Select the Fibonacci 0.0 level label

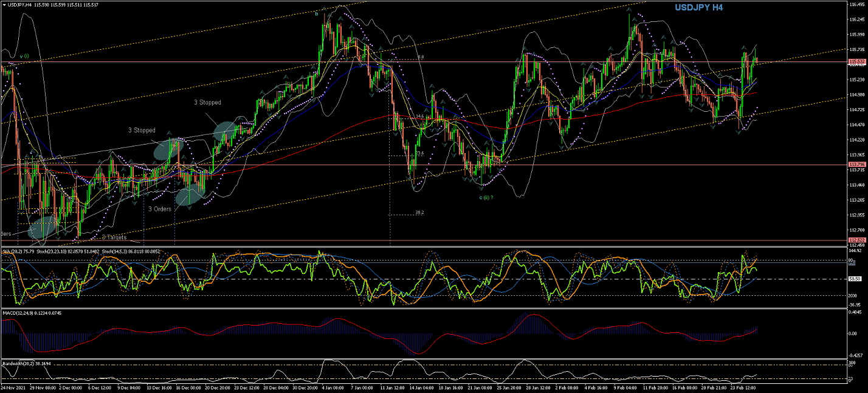click(x=420, y=58)
